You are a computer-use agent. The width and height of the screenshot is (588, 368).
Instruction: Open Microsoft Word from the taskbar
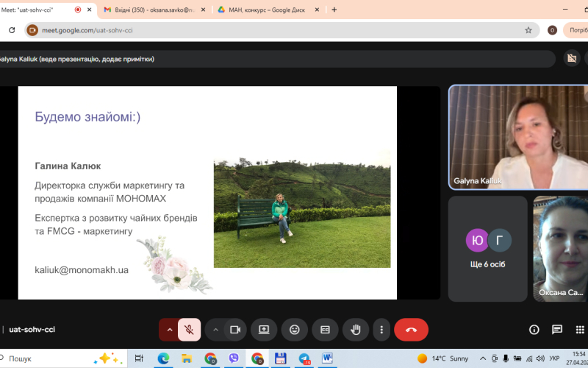(x=327, y=358)
